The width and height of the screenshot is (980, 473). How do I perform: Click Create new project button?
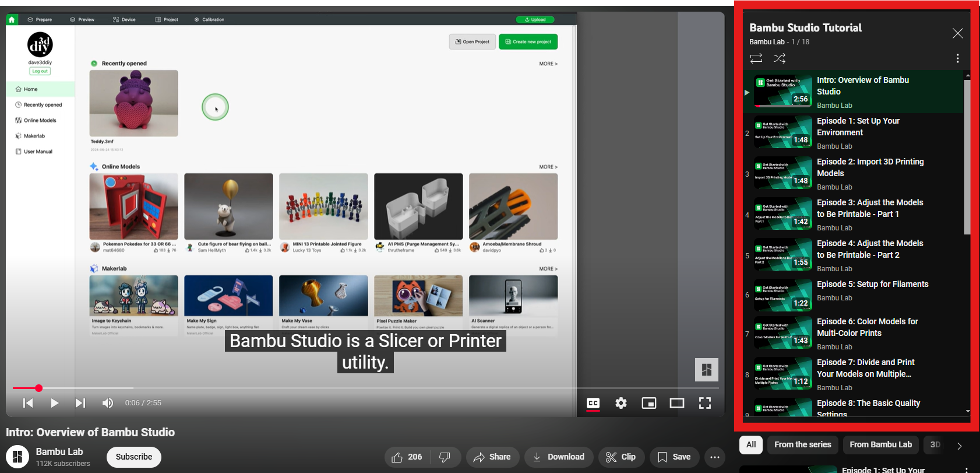point(528,41)
